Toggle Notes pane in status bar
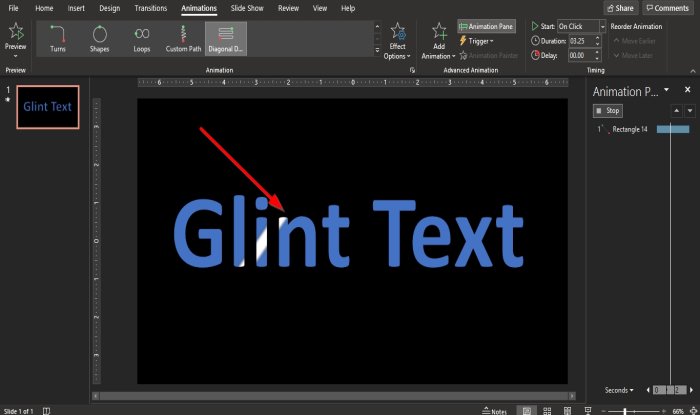The image size is (700, 415). pos(493,410)
